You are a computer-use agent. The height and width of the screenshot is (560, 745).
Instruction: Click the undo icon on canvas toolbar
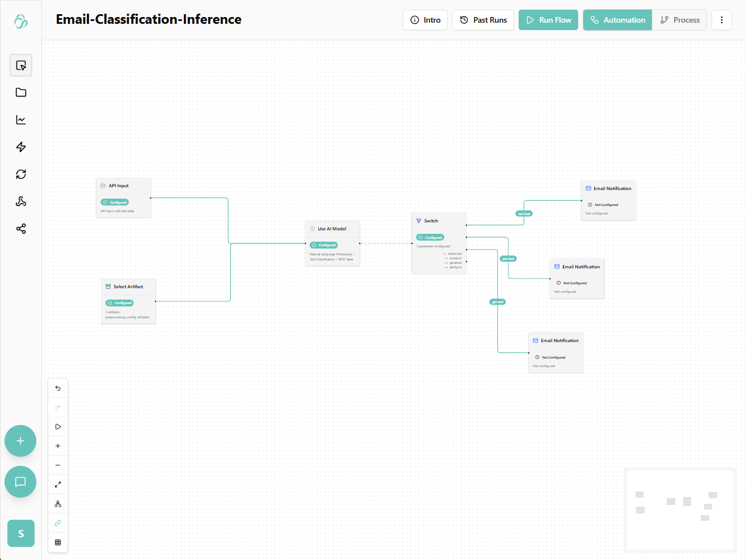tap(57, 388)
